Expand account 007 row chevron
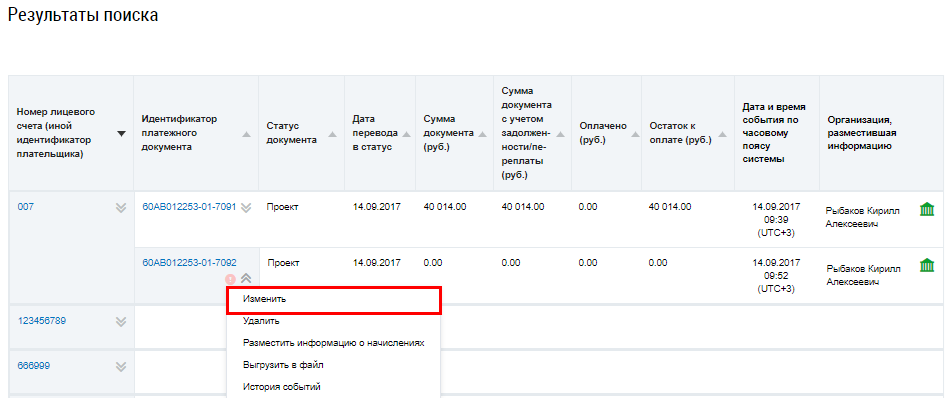The height and width of the screenshot is (406, 952). [x=121, y=208]
